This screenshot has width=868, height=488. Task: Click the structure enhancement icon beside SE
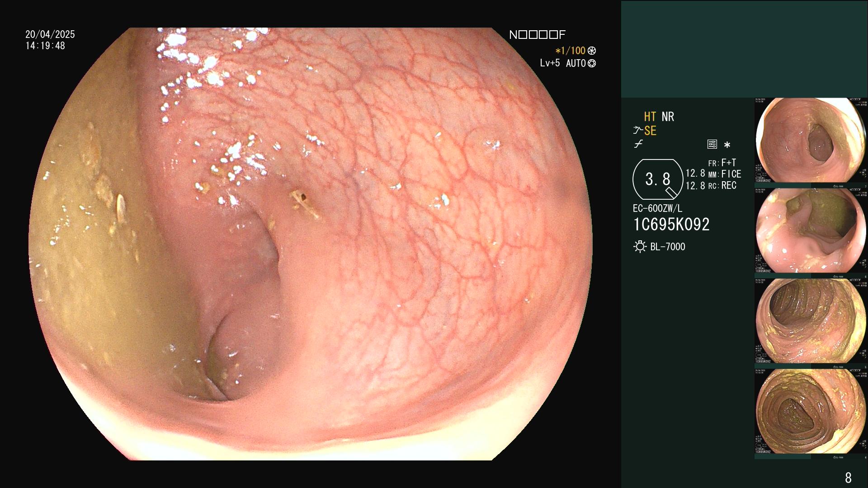coord(637,131)
